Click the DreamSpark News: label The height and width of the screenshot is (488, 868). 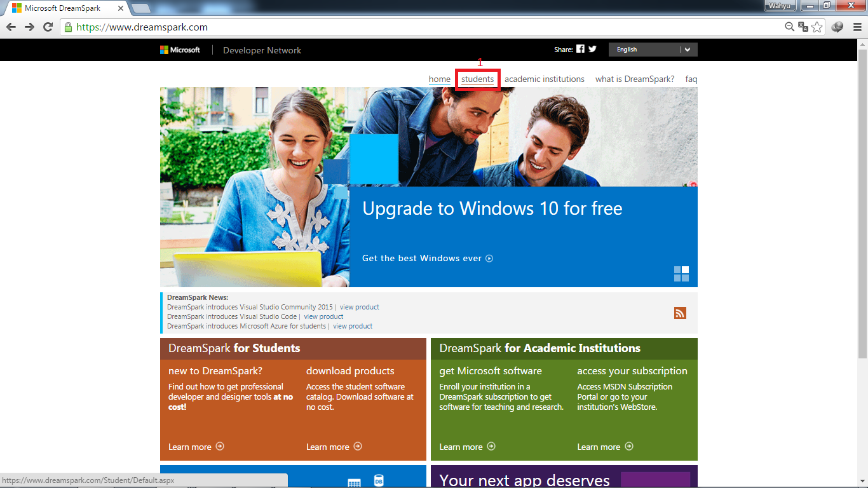pos(198,297)
